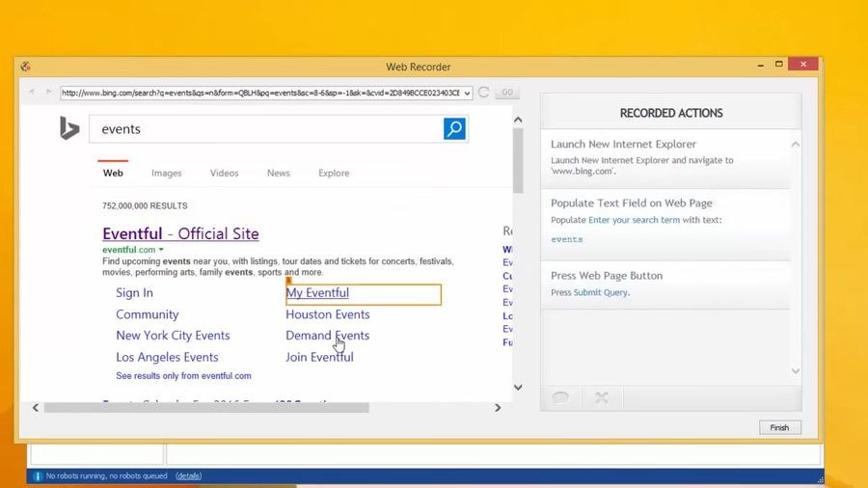This screenshot has width=868, height=488.
Task: Switch to the Images tab
Action: (x=167, y=174)
